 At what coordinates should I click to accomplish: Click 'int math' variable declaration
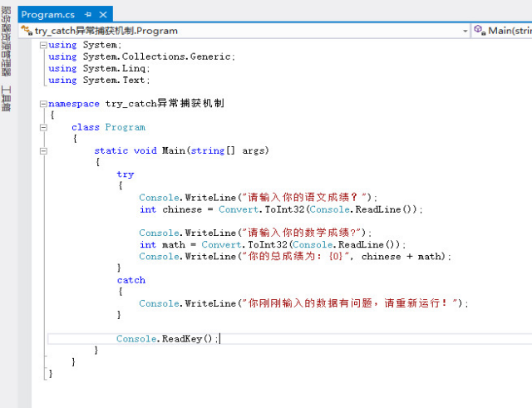(x=163, y=245)
